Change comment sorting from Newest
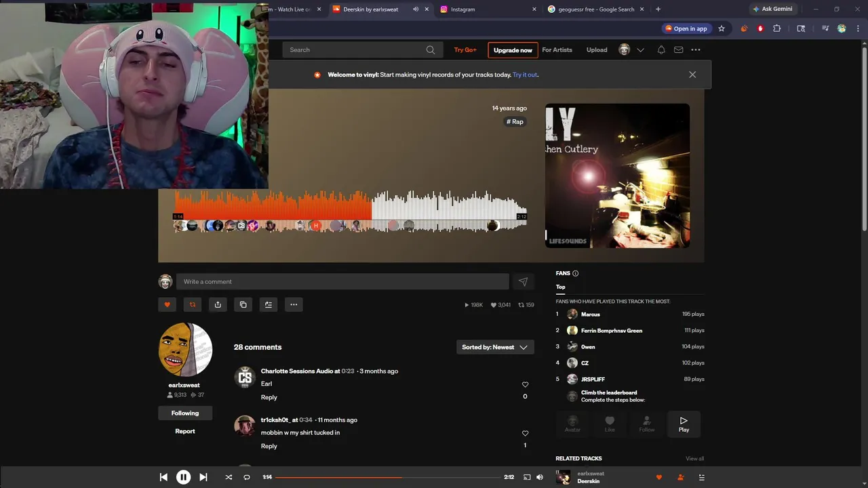 point(495,347)
